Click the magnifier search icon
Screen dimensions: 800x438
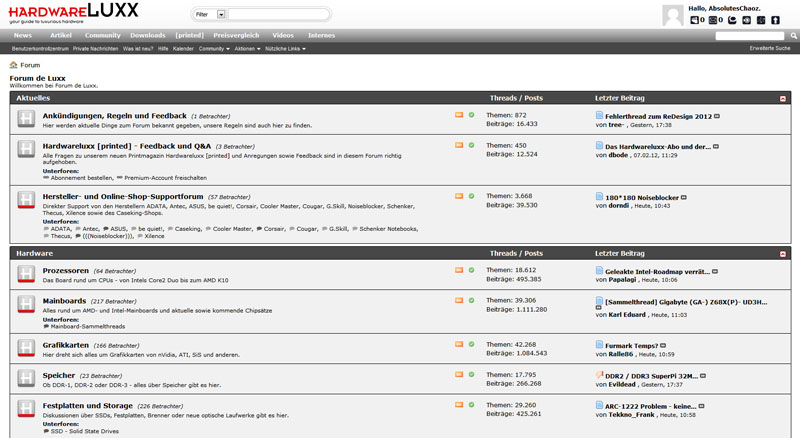793,36
